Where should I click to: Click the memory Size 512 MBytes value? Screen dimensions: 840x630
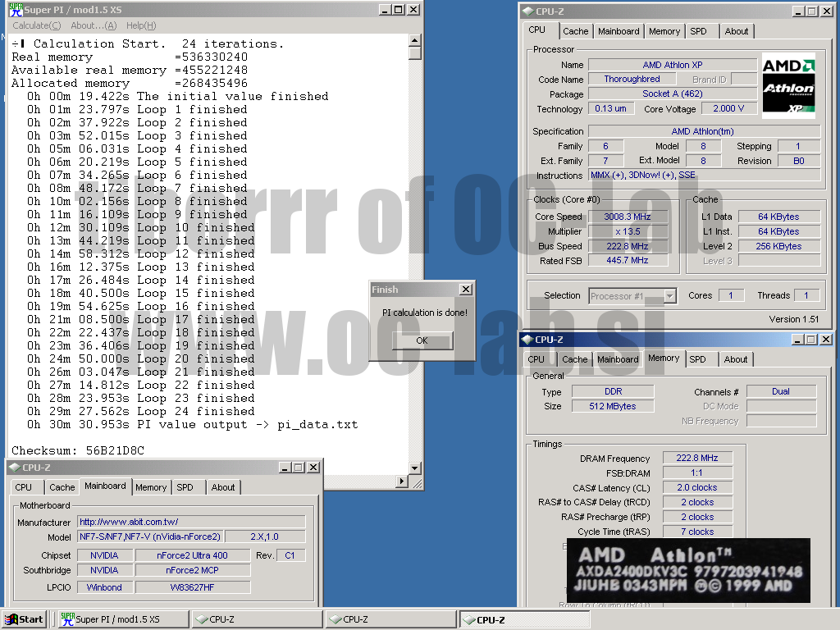tap(613, 406)
